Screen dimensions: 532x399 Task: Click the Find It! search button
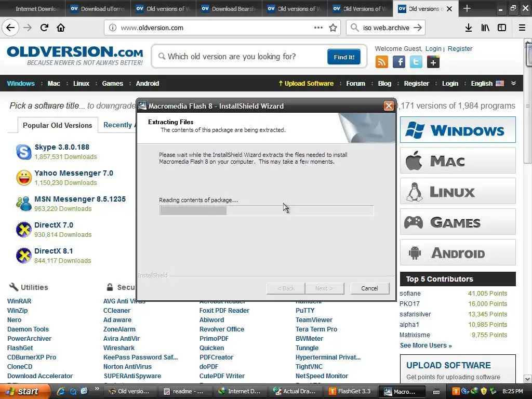pyautogui.click(x=344, y=57)
